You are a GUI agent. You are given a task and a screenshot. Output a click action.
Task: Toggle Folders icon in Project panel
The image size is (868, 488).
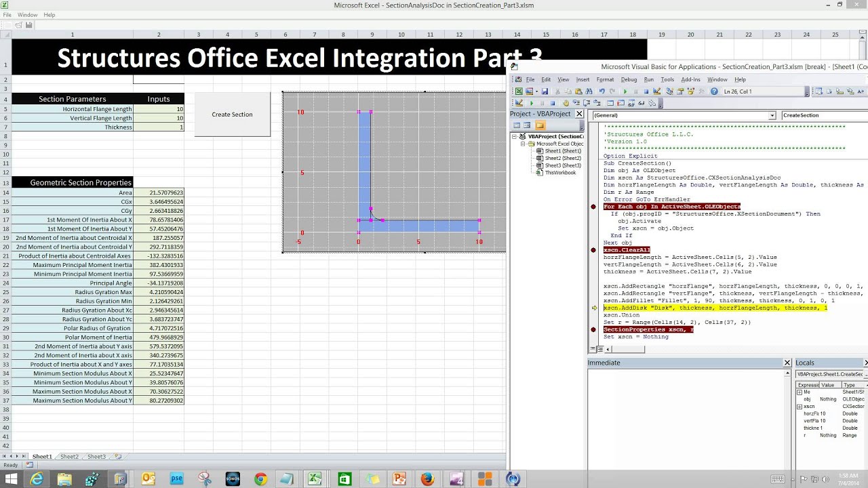540,125
